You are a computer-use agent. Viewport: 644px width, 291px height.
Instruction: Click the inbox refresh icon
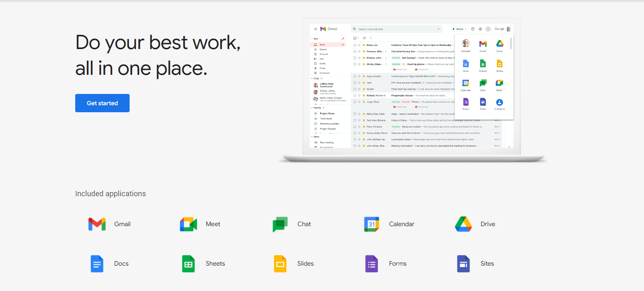[364, 38]
